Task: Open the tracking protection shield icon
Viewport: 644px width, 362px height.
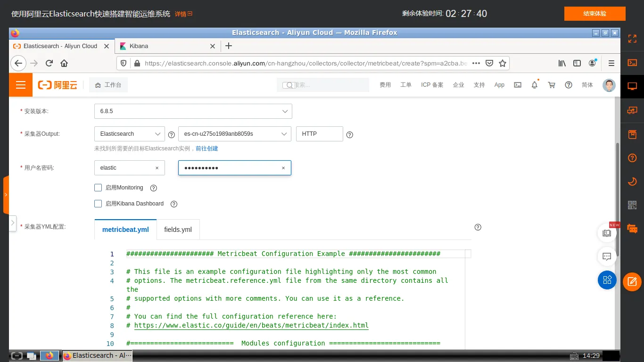Action: click(x=124, y=63)
